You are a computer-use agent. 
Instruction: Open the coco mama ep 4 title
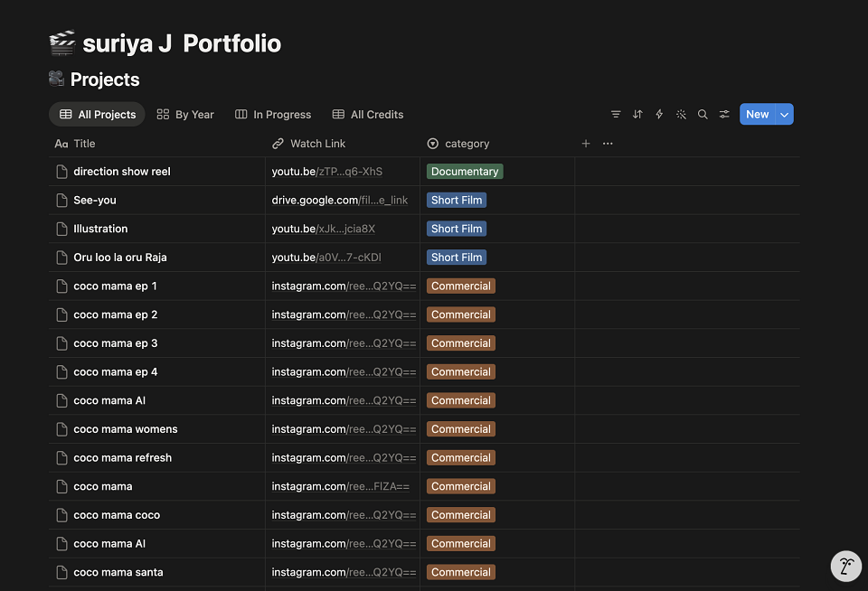115,372
